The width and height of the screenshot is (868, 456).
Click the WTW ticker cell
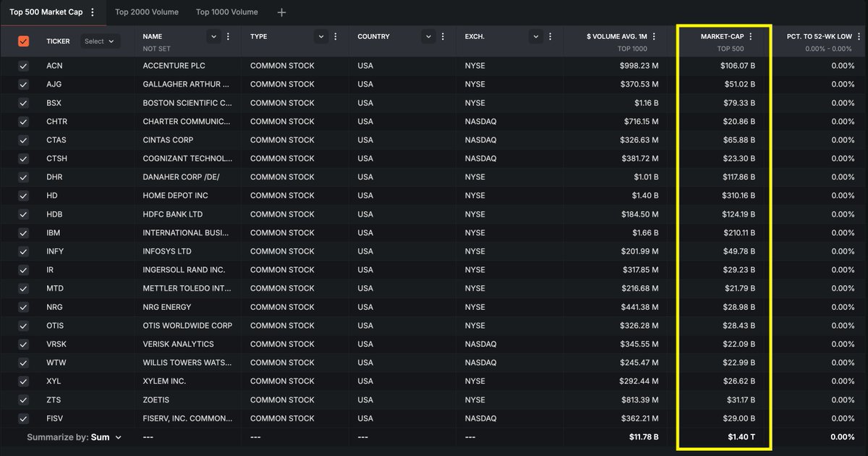tap(56, 363)
